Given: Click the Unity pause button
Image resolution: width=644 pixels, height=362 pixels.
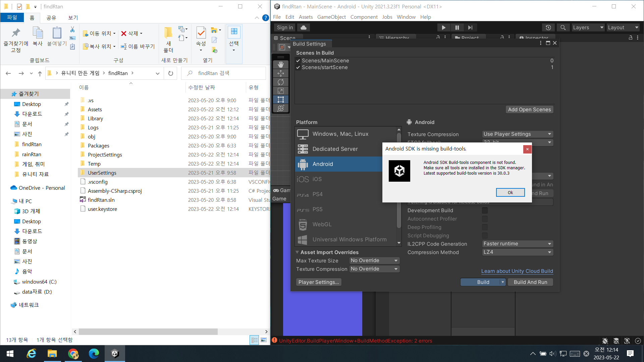Looking at the screenshot, I should pyautogui.click(x=457, y=27).
